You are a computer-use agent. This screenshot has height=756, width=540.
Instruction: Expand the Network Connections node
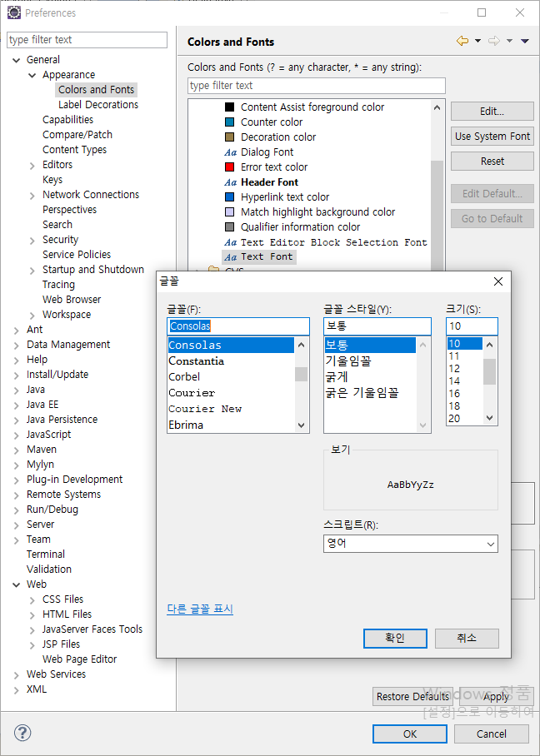(x=32, y=196)
